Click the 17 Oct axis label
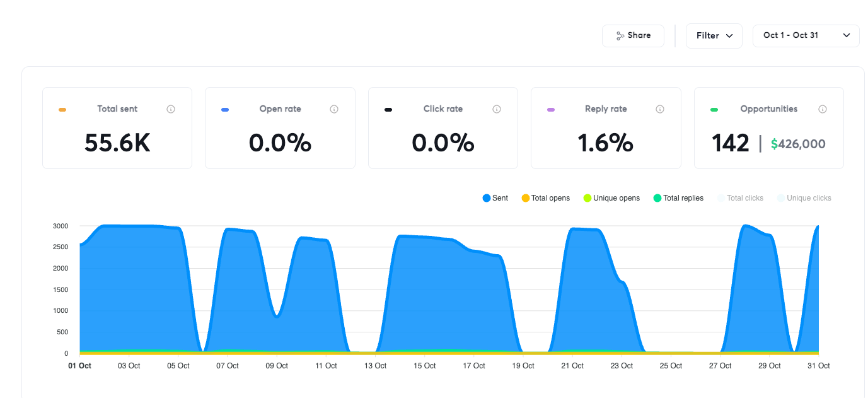 click(474, 366)
